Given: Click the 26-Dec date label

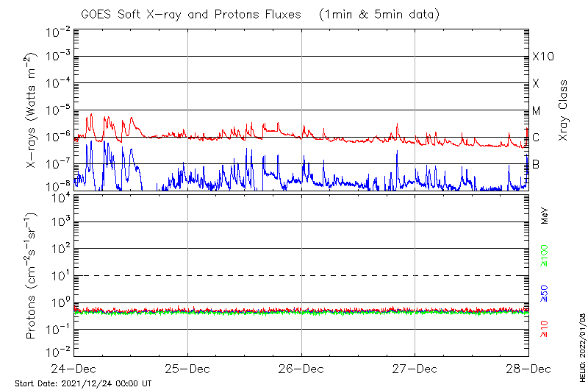Looking at the screenshot, I should tap(301, 368).
